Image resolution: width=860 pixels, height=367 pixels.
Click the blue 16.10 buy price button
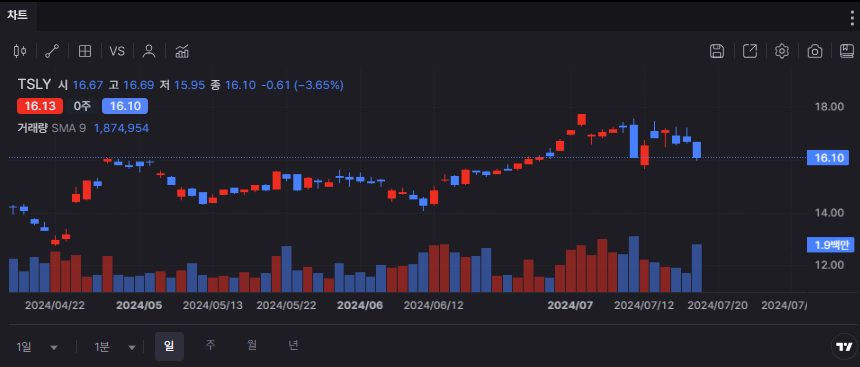point(125,106)
